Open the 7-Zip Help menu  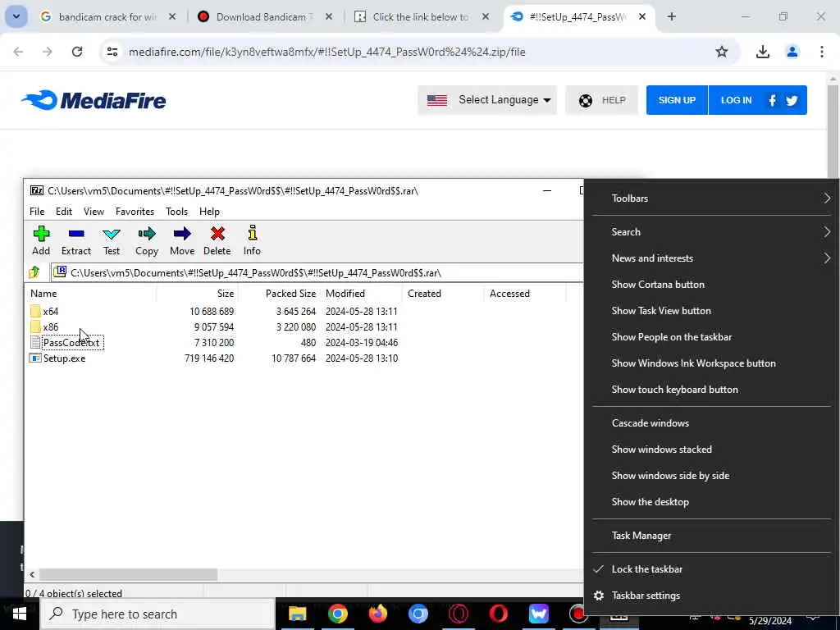point(209,212)
